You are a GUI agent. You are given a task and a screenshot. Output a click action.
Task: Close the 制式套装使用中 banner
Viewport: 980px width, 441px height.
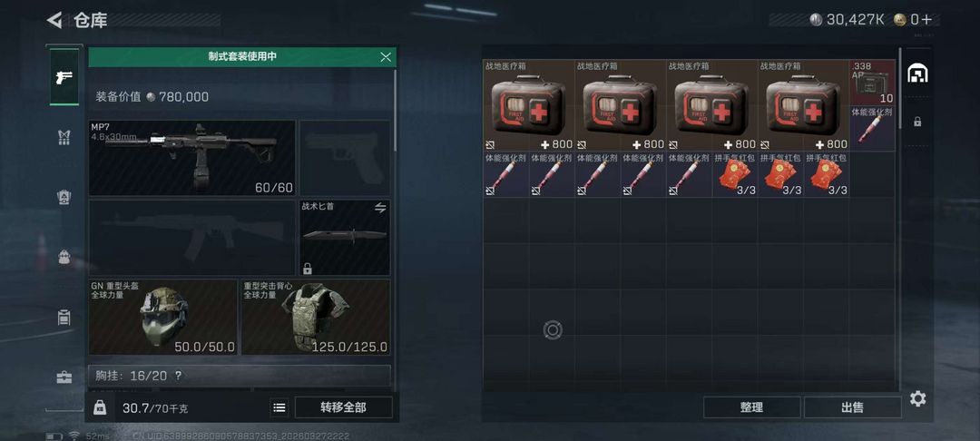tap(386, 57)
